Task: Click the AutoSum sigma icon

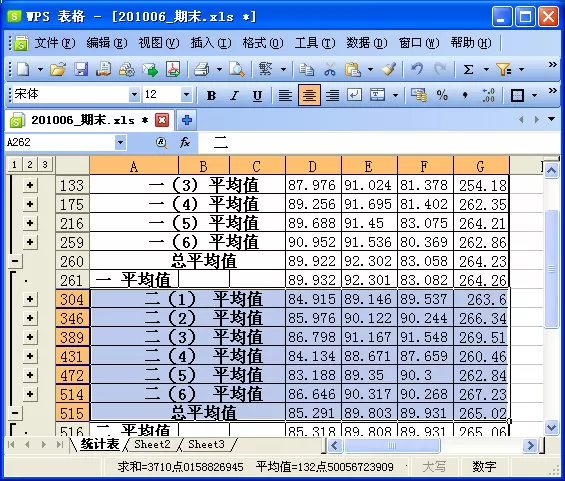Action: (468, 69)
